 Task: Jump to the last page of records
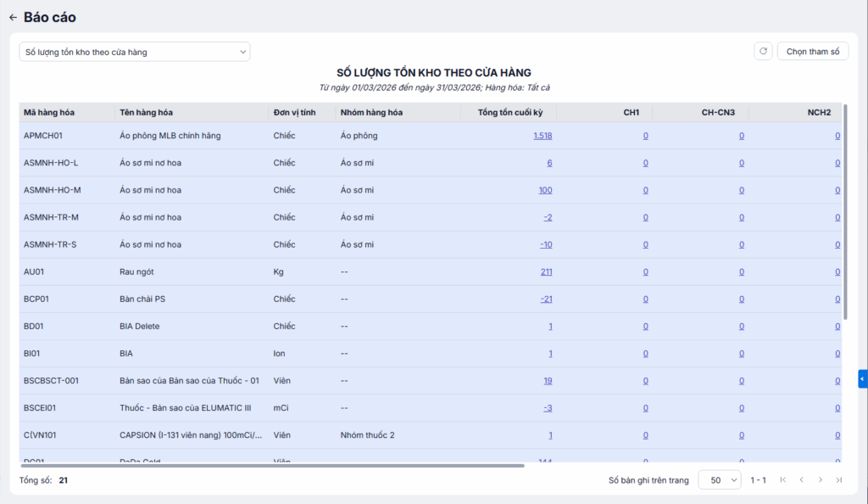click(838, 480)
